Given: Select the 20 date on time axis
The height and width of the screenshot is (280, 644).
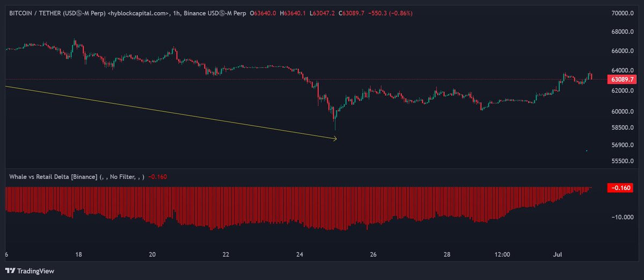Looking at the screenshot, I should click(x=152, y=254).
